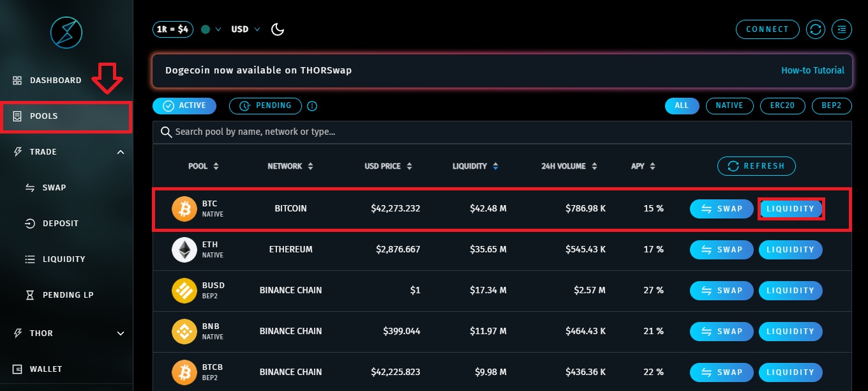This screenshot has height=391, width=868.
Task: Open the USD currency dropdown
Action: point(246,29)
